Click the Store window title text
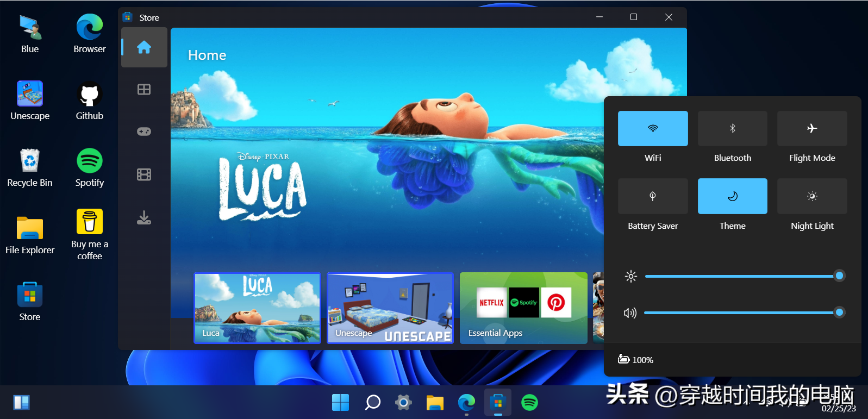 point(149,17)
